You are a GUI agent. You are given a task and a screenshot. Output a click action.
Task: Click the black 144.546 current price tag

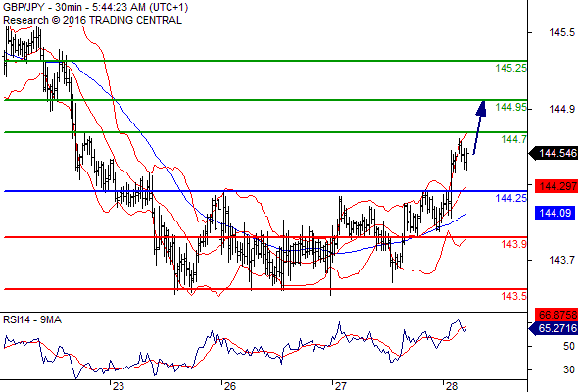pos(554,153)
